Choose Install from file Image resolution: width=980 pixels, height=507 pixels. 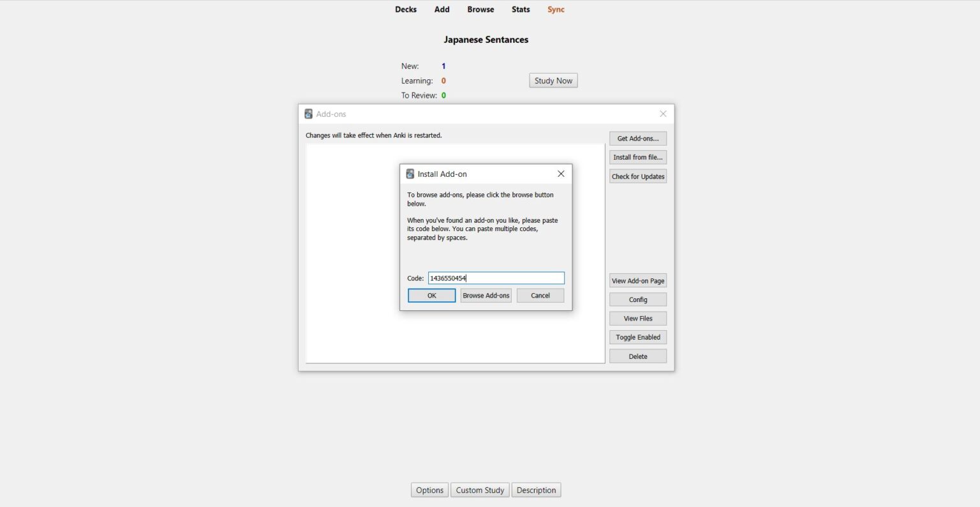coord(637,157)
